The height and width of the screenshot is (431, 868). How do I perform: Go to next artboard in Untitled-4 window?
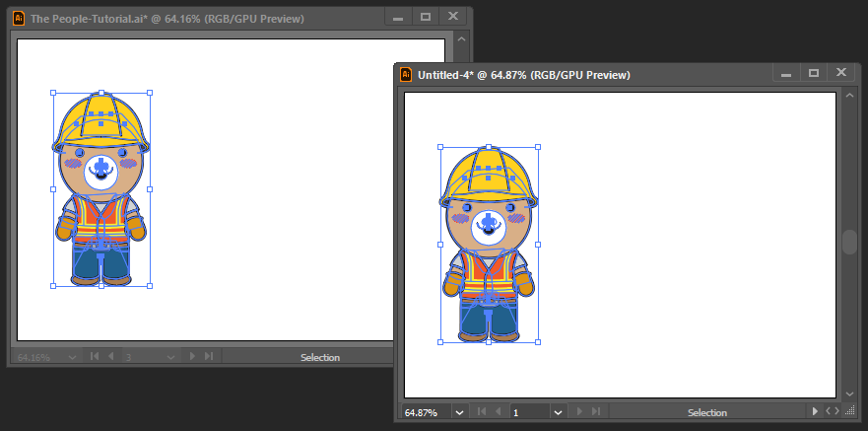[x=578, y=411]
